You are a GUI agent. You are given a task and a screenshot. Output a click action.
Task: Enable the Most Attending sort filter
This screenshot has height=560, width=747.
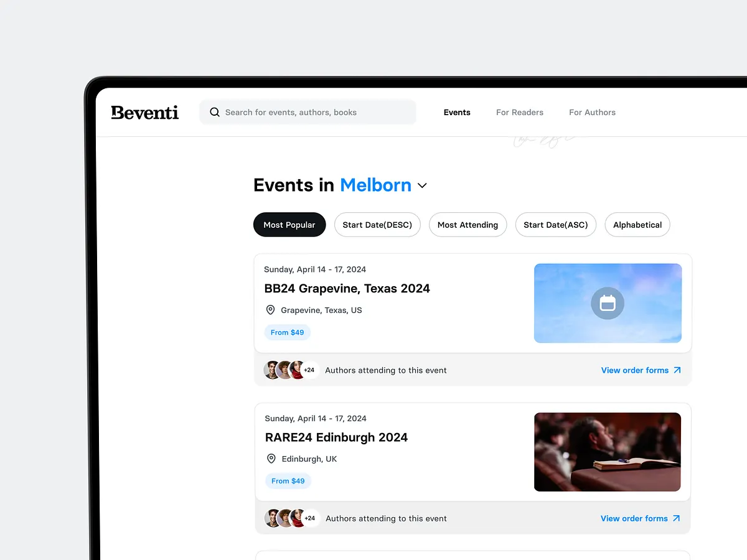coord(467,225)
